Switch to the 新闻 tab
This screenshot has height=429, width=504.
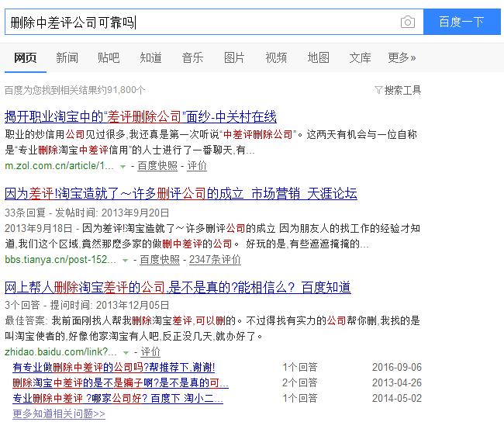[x=67, y=57]
